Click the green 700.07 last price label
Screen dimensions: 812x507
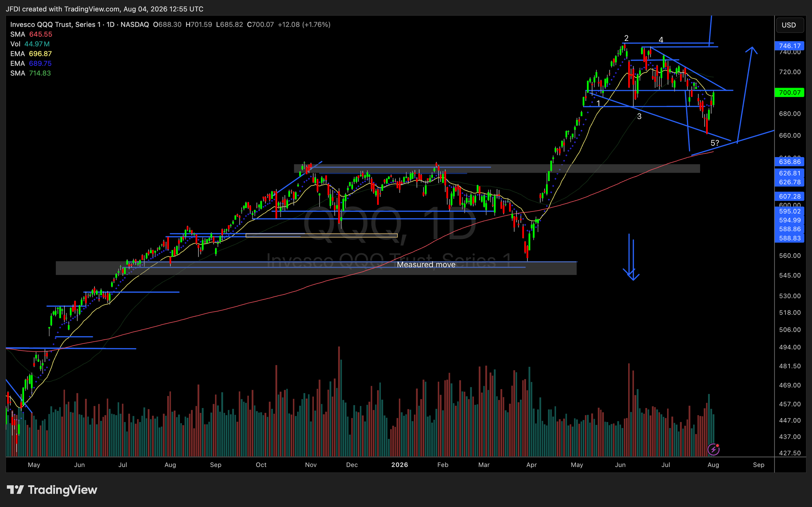coord(789,93)
